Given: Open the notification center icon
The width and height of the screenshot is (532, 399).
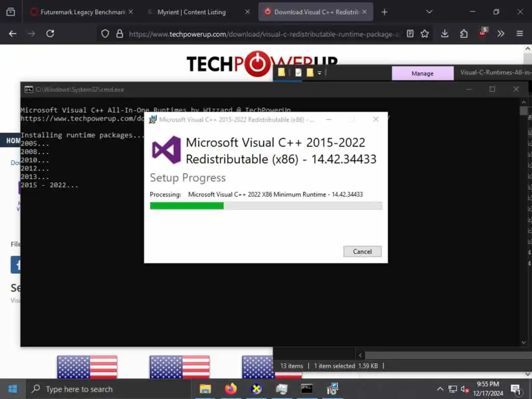Looking at the screenshot, I should pos(516,389).
